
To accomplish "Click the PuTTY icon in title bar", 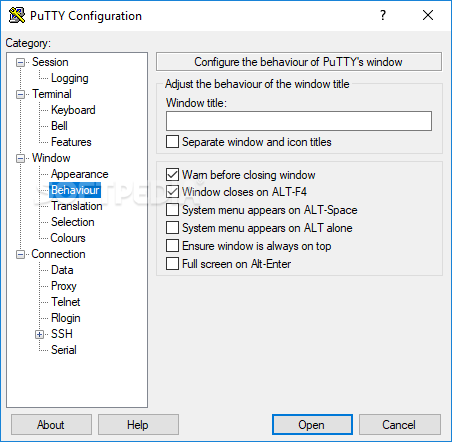I will [17, 15].
